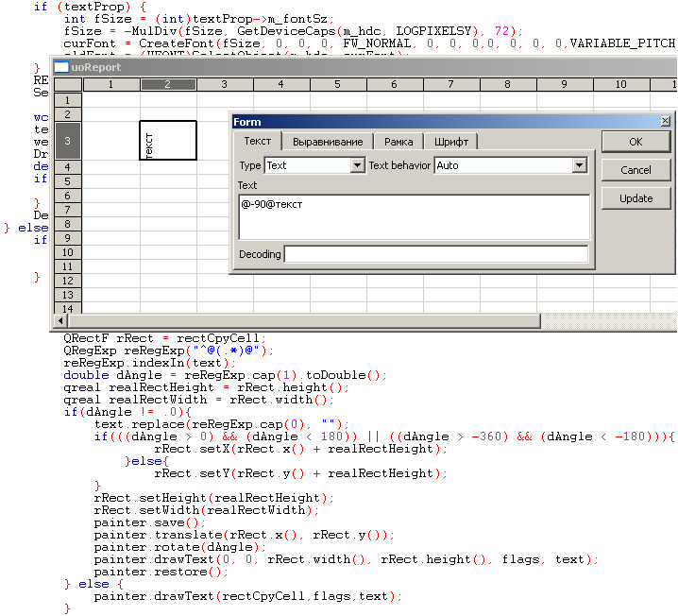Close the Form dialog
Image resolution: width=678 pixels, height=616 pixels.
click(x=665, y=122)
